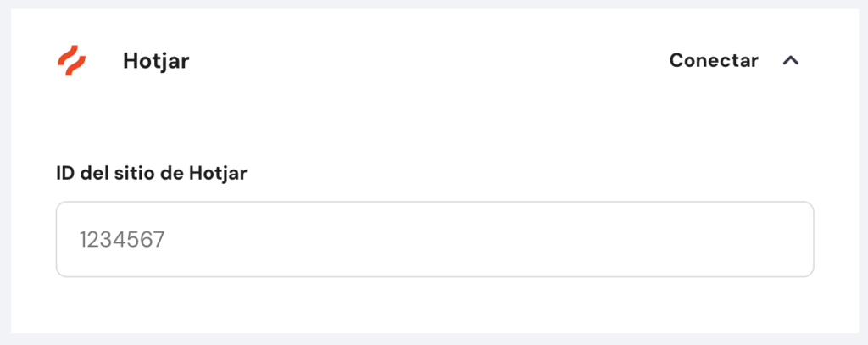
Task: Click the "ID del sitio de Hotjar" label
Action: tap(151, 173)
